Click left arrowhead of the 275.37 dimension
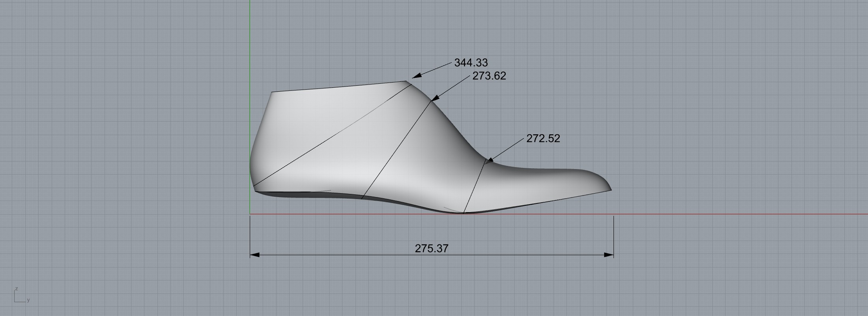 255,255
